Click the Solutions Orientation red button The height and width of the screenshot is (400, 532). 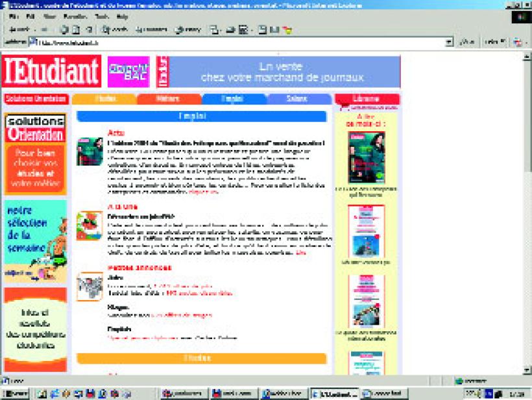pyautogui.click(x=36, y=99)
